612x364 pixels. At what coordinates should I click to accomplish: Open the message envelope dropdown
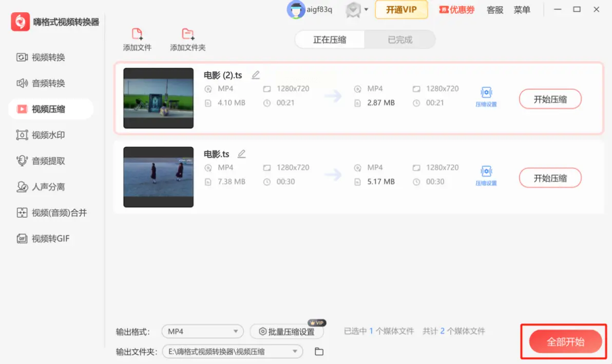pos(357,10)
